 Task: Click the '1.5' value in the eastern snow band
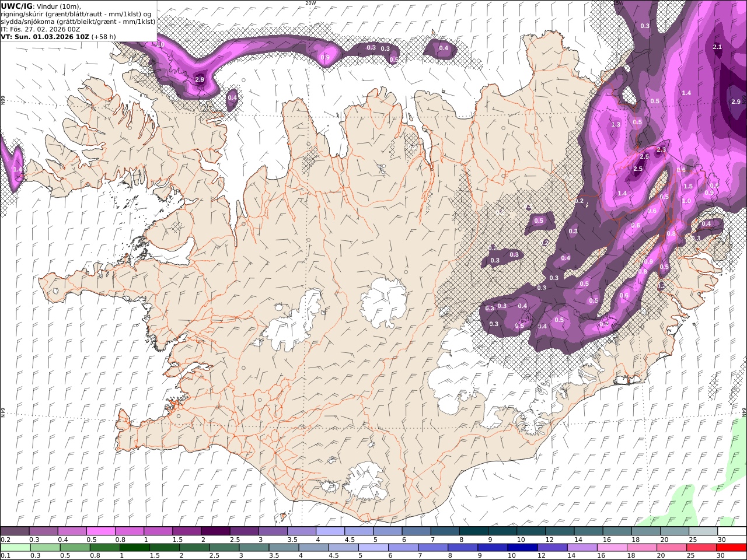(688, 187)
